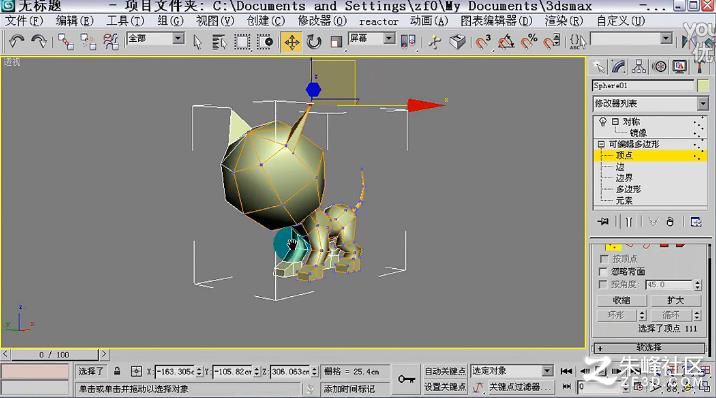Select the 镜像 sub-object
Image resolution: width=716 pixels, height=398 pixels.
pos(638,133)
